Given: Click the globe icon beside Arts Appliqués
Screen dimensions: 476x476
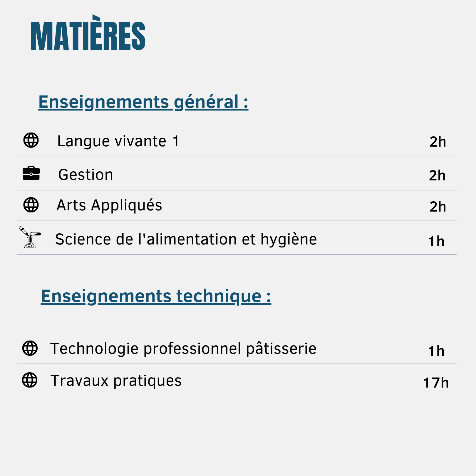Looking at the screenshot, I should click(31, 205).
